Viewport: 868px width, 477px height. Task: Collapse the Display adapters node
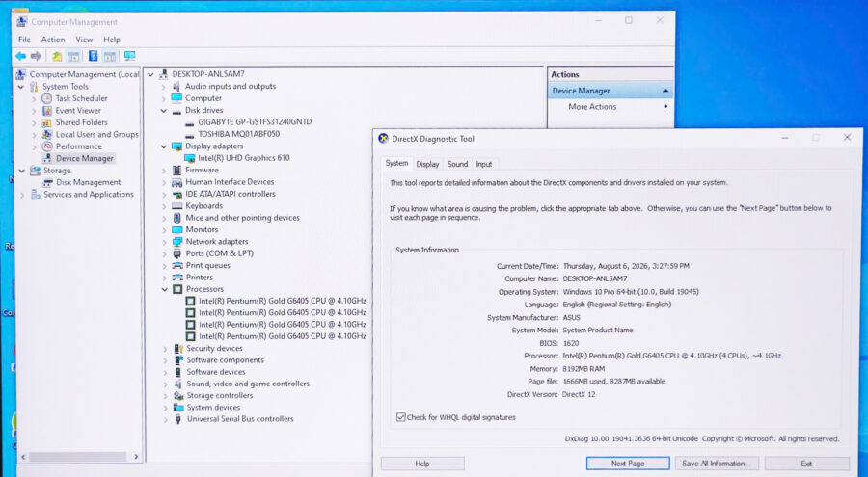(x=164, y=146)
